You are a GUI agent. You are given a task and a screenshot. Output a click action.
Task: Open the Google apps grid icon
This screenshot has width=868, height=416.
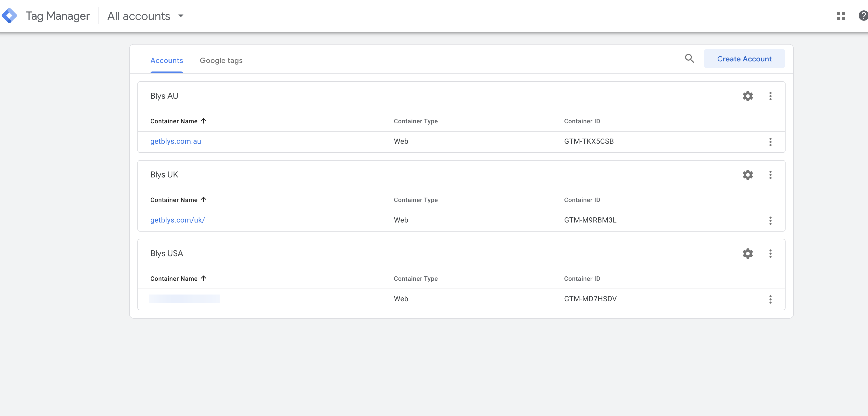coord(841,16)
